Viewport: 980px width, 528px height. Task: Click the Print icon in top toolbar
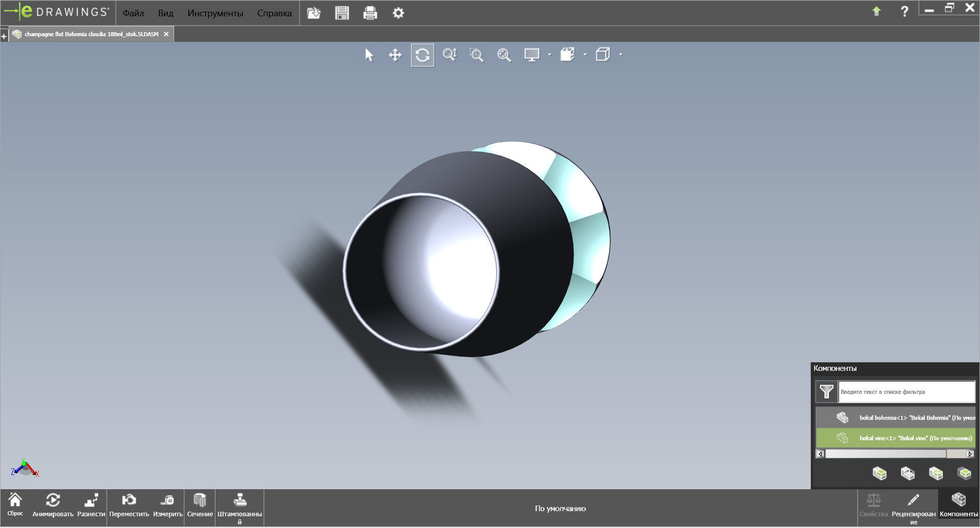[x=370, y=13]
